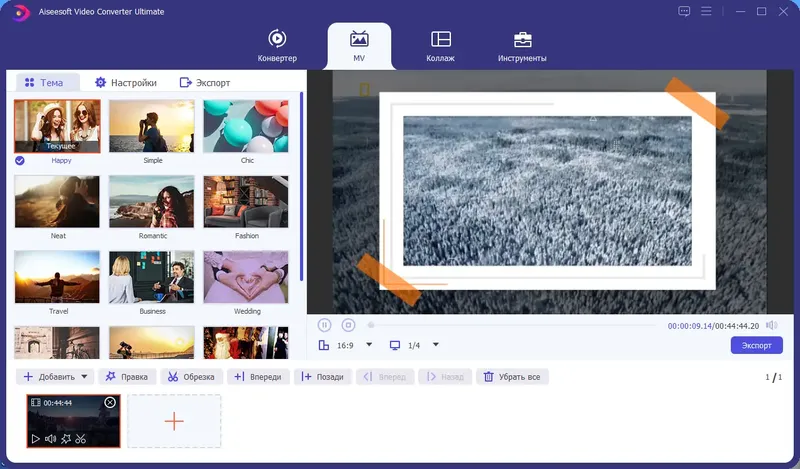Select the Simple theme thumbnail

pyautogui.click(x=152, y=126)
